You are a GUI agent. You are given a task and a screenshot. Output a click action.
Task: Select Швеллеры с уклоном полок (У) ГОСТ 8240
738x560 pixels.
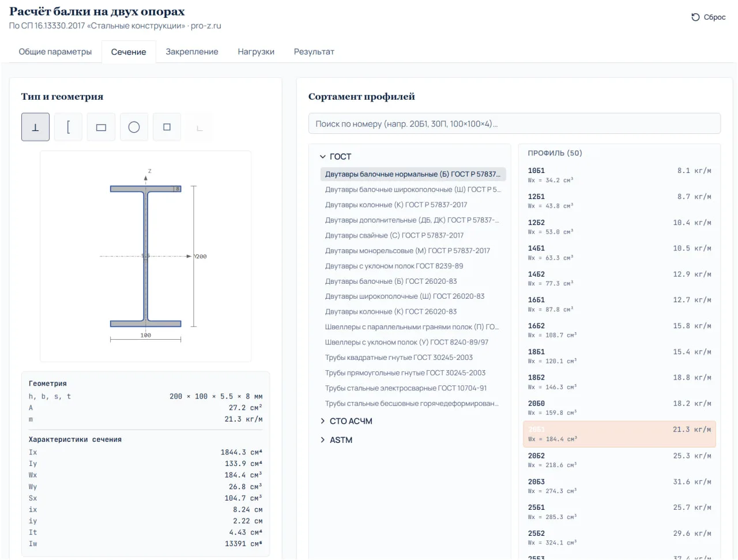(413, 342)
